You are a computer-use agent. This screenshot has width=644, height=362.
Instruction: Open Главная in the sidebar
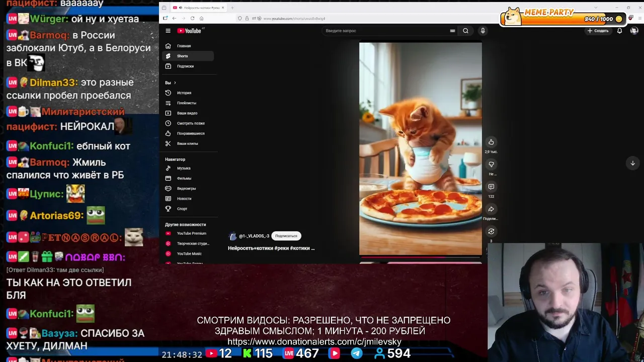pyautogui.click(x=188, y=46)
